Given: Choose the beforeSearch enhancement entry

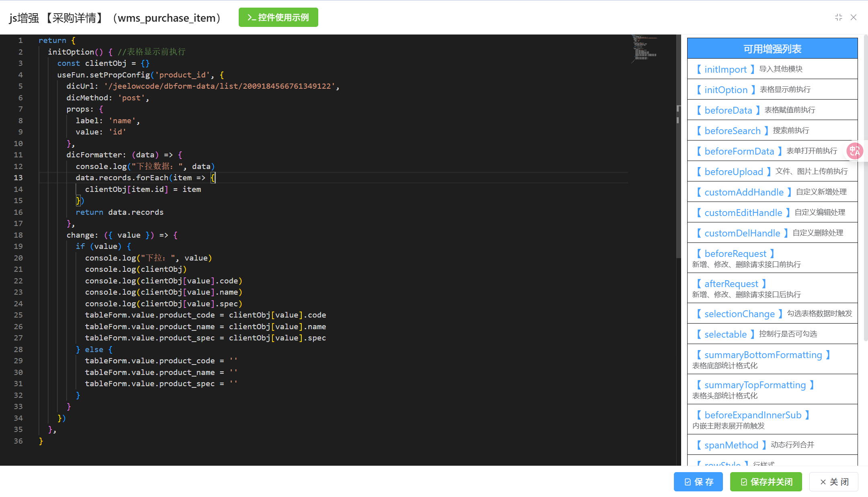Looking at the screenshot, I should pos(732,130).
